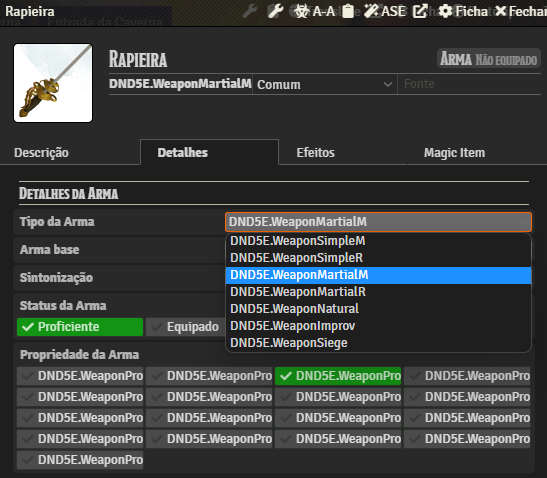Click the Rapieira window title bar text
Screen dimensions: 547x478
pos(30,12)
